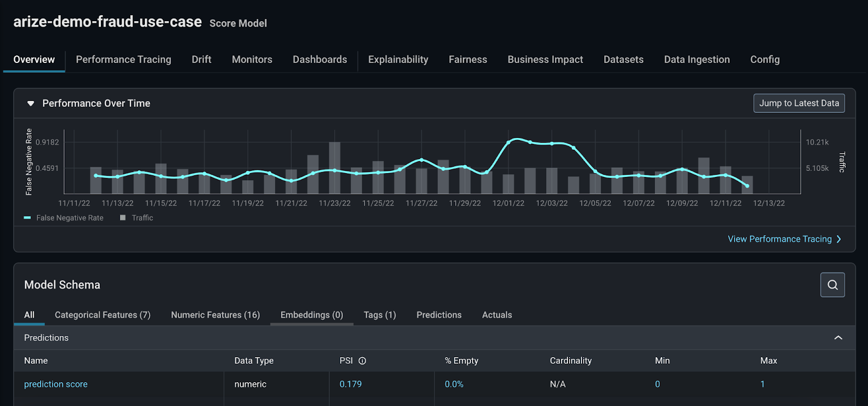The image size is (868, 406).
Task: Collapse the Performance Over Time triangle
Action: pyautogui.click(x=31, y=103)
